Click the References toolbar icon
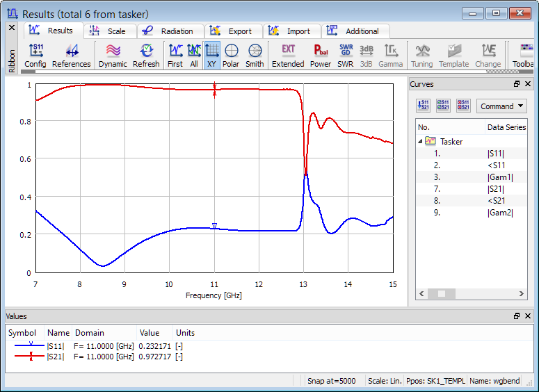The image size is (539, 392). tap(71, 56)
